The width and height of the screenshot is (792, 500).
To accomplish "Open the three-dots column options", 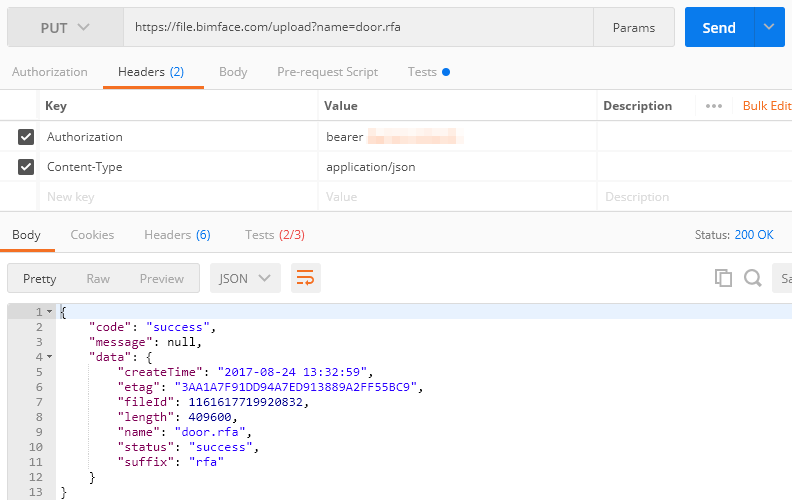I will pos(714,106).
